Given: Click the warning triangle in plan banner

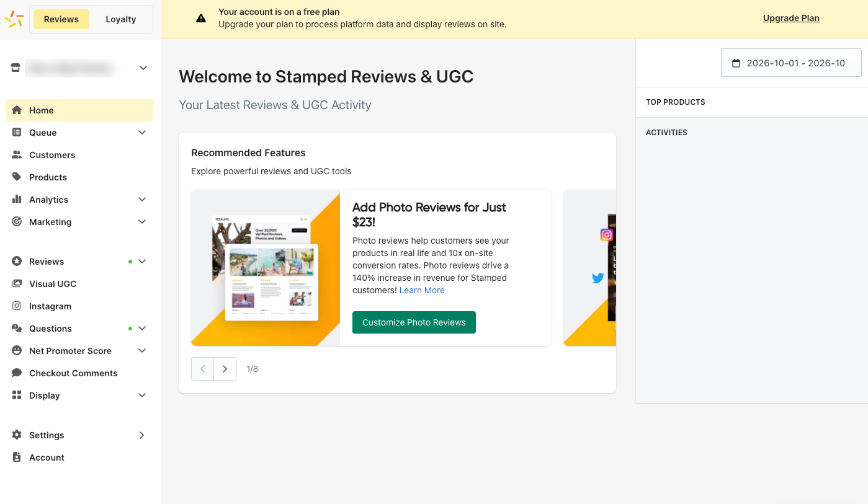Looking at the screenshot, I should (x=201, y=18).
